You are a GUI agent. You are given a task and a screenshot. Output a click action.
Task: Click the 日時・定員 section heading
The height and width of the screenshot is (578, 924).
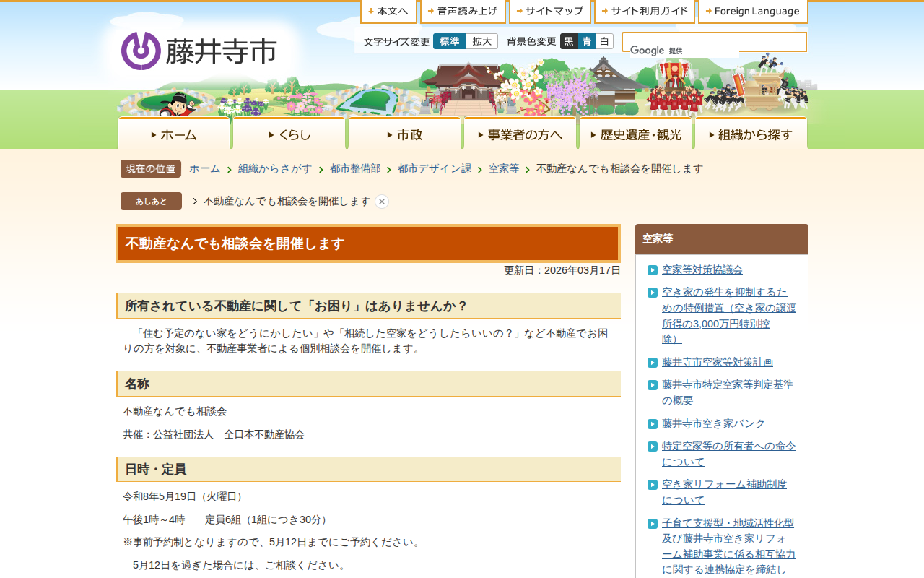click(368, 470)
